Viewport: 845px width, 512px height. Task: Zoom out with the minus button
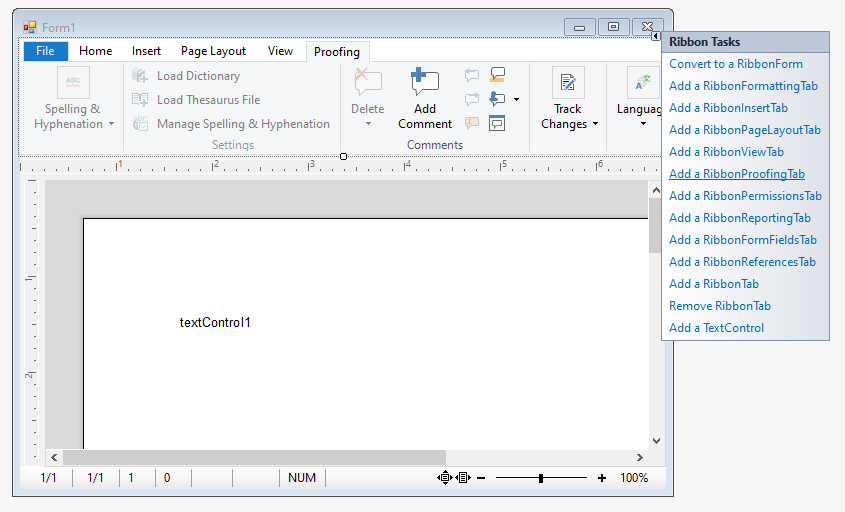[481, 478]
